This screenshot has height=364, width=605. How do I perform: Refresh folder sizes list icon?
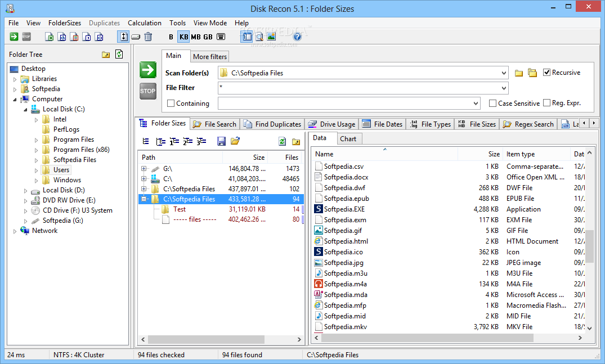pyautogui.click(x=283, y=142)
